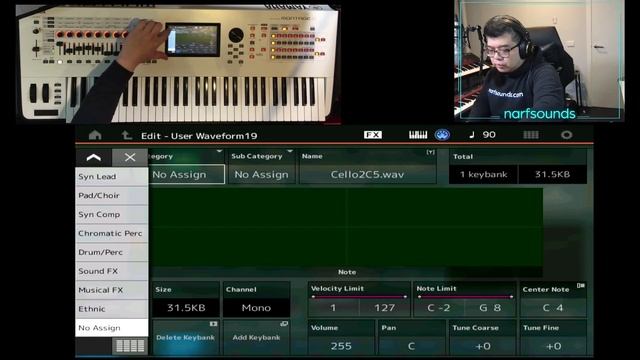640x360 pixels.
Task: Click the keyboard overhead camera view
Action: 178,63
